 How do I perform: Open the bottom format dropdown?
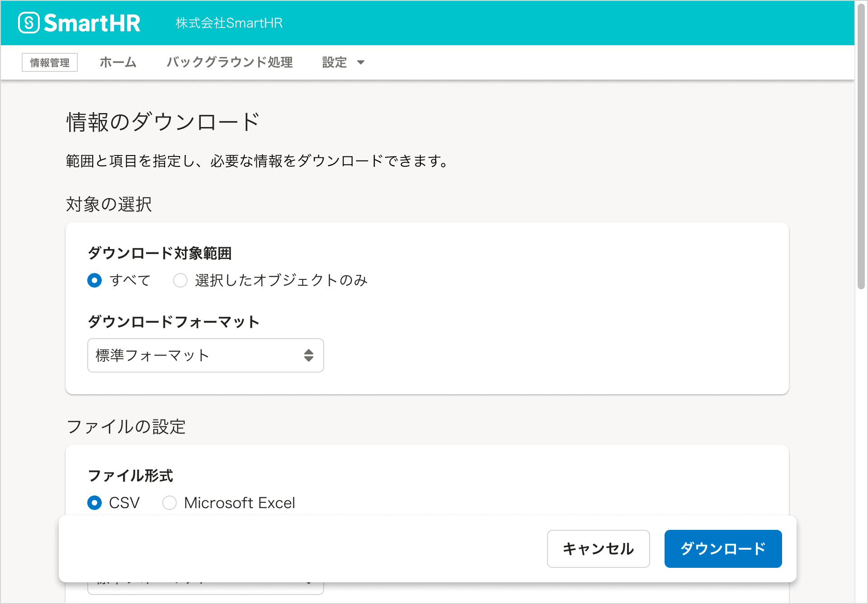click(x=205, y=588)
